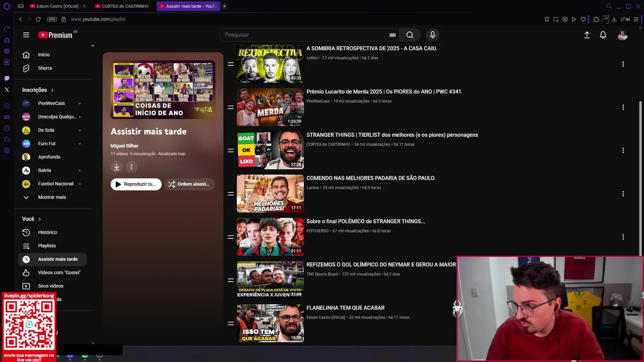Image resolution: width=644 pixels, height=362 pixels.
Task: Open Opera sidebar settings gear
Action: point(7,150)
